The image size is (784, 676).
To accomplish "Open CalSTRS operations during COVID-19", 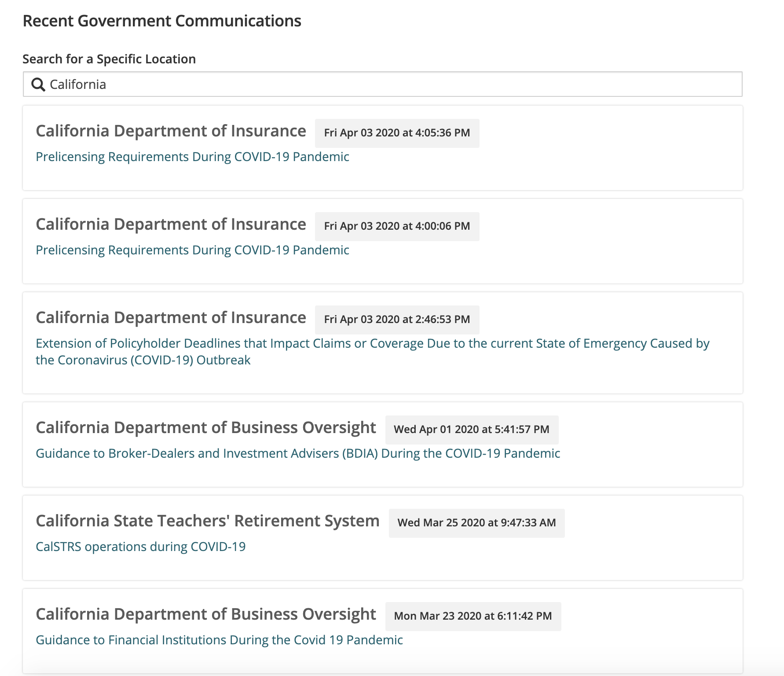I will [141, 546].
